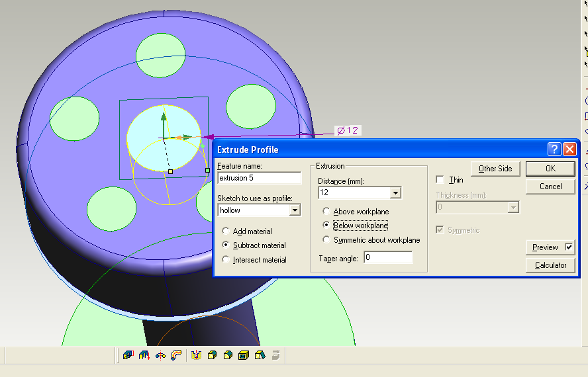Open help with the question mark button
The image size is (588, 377).
[554, 149]
